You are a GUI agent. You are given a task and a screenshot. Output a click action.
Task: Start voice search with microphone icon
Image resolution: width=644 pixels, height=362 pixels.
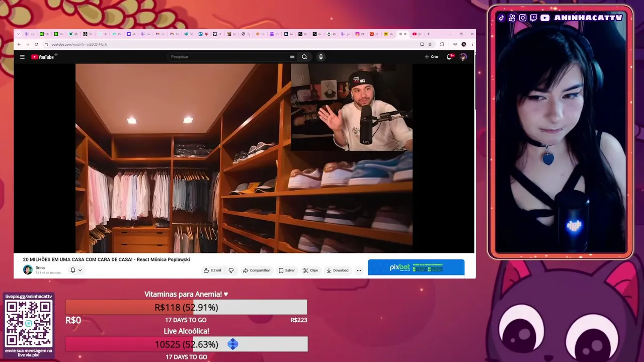pyautogui.click(x=320, y=57)
